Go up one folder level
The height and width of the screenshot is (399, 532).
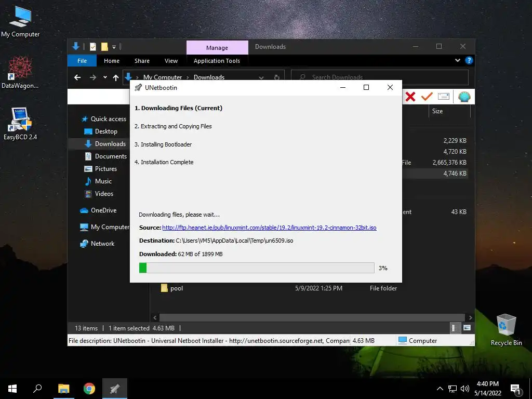pos(116,78)
